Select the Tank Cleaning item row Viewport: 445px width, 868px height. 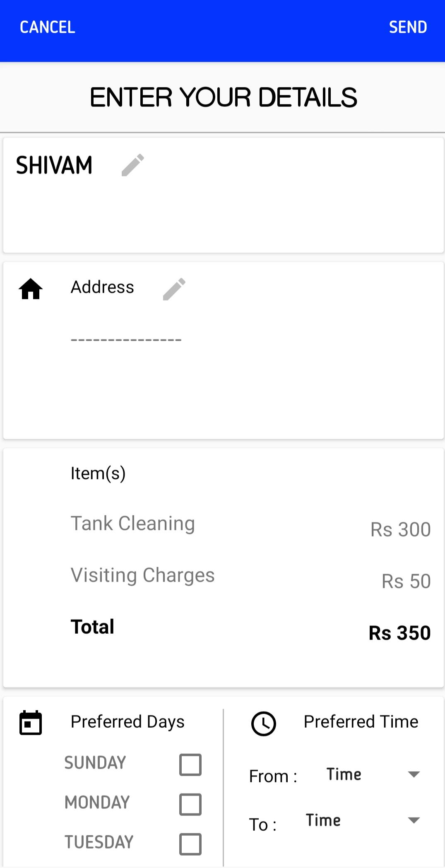(x=251, y=526)
